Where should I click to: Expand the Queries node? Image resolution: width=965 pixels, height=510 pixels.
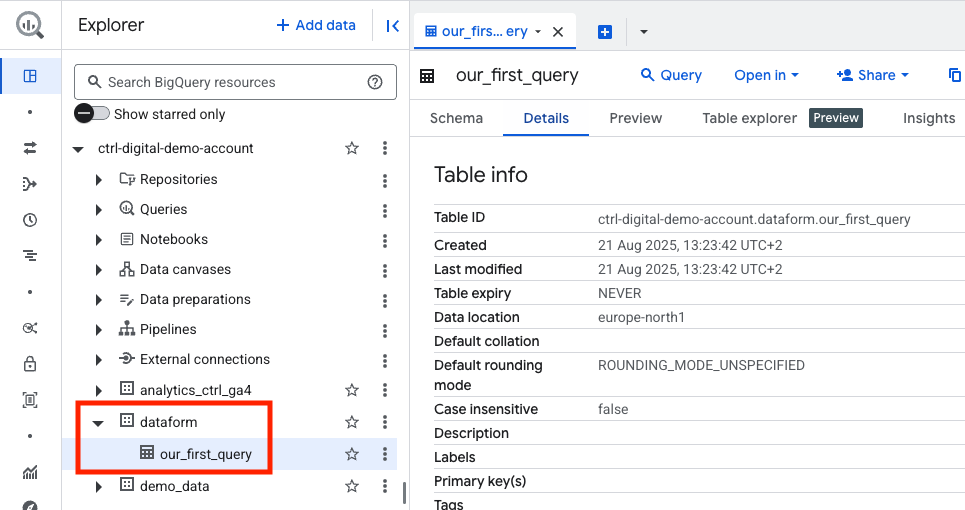(x=98, y=210)
